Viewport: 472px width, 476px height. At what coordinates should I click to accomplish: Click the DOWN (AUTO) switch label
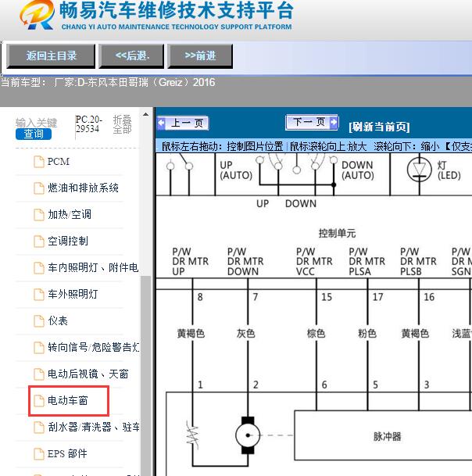[x=358, y=170]
